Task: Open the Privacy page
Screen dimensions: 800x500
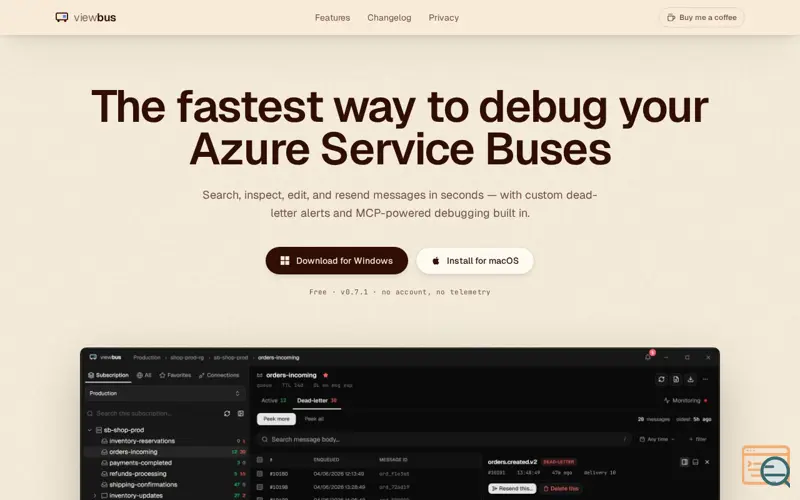Action: point(443,17)
